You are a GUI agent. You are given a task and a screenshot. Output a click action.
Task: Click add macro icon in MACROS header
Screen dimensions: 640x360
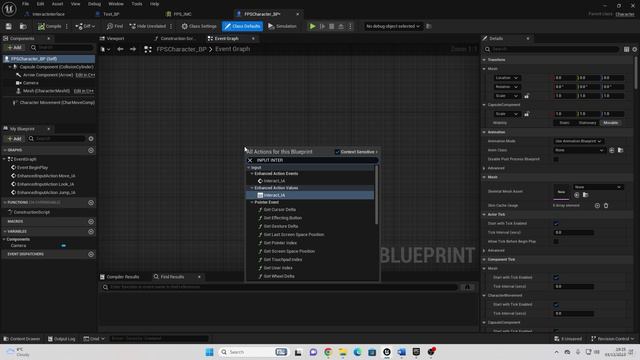point(91,221)
